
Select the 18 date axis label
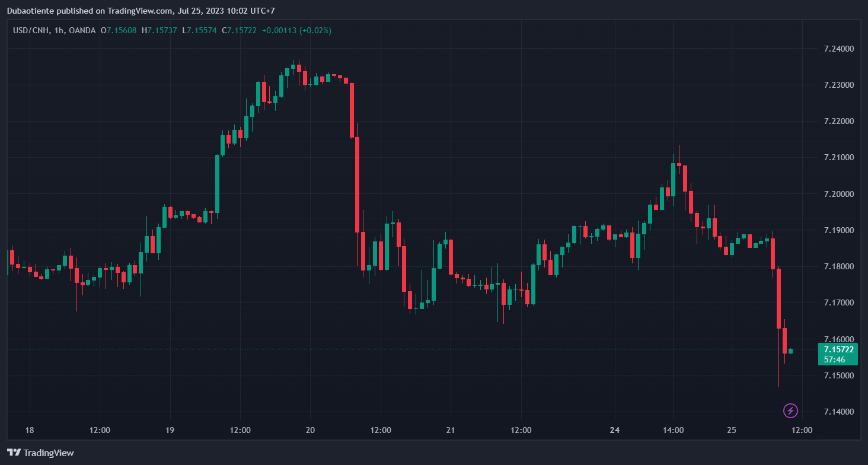[30, 430]
